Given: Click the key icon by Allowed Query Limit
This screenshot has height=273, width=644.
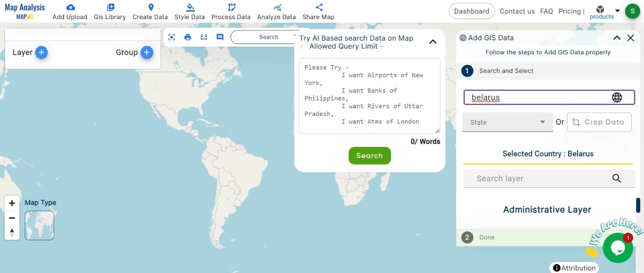Looking at the screenshot, I should tap(302, 46).
